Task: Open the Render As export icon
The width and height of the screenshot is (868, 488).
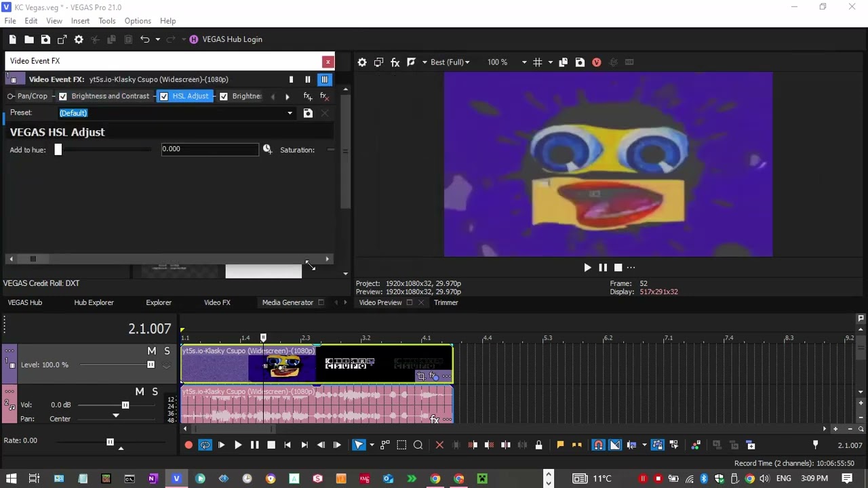Action: (62, 39)
